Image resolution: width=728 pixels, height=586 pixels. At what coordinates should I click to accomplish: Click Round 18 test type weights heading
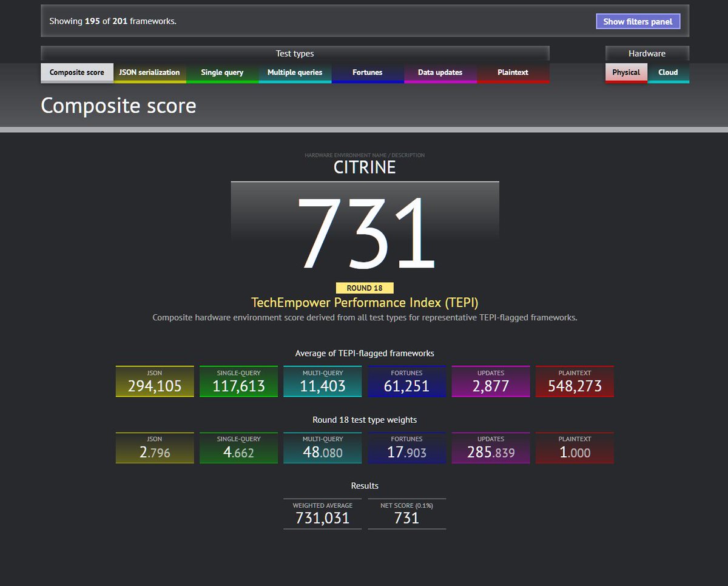click(x=365, y=420)
